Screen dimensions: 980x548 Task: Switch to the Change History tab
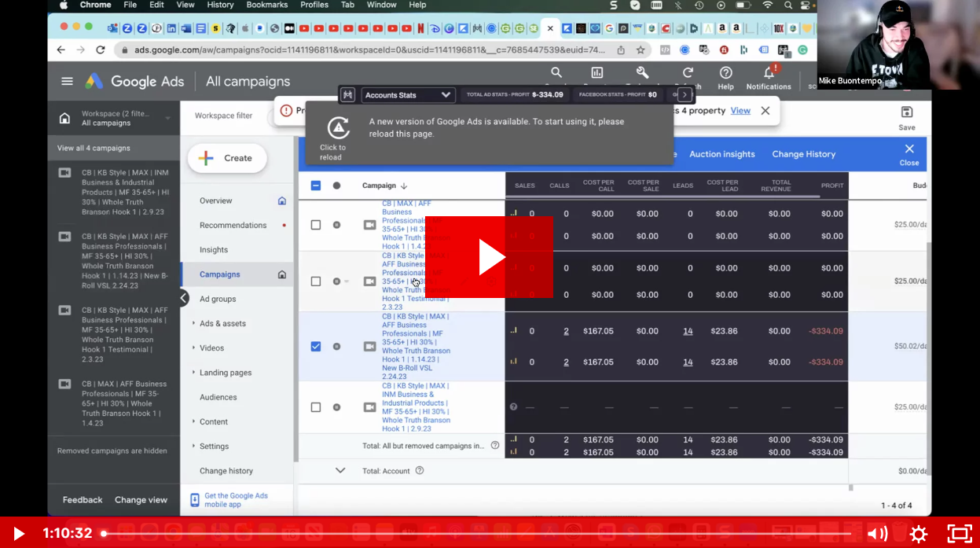pos(803,154)
